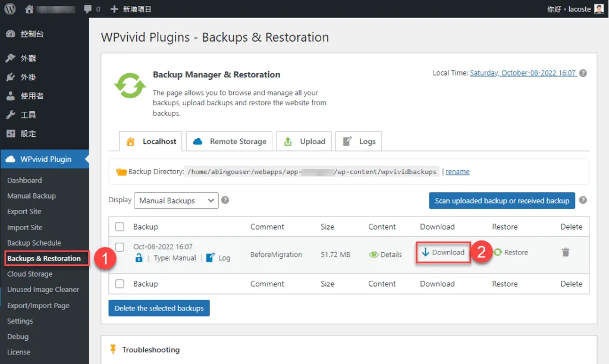Open License submenu
The height and width of the screenshot is (364, 609).
tap(18, 352)
